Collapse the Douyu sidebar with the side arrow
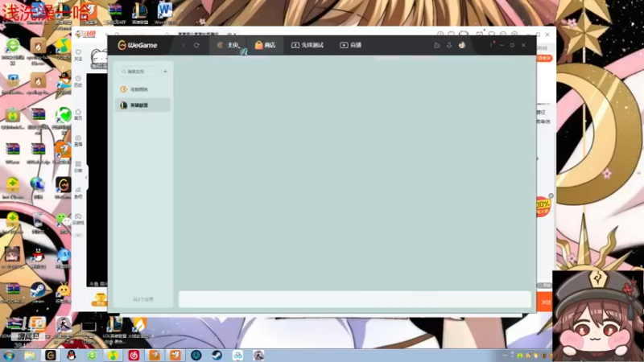 tap(86, 177)
